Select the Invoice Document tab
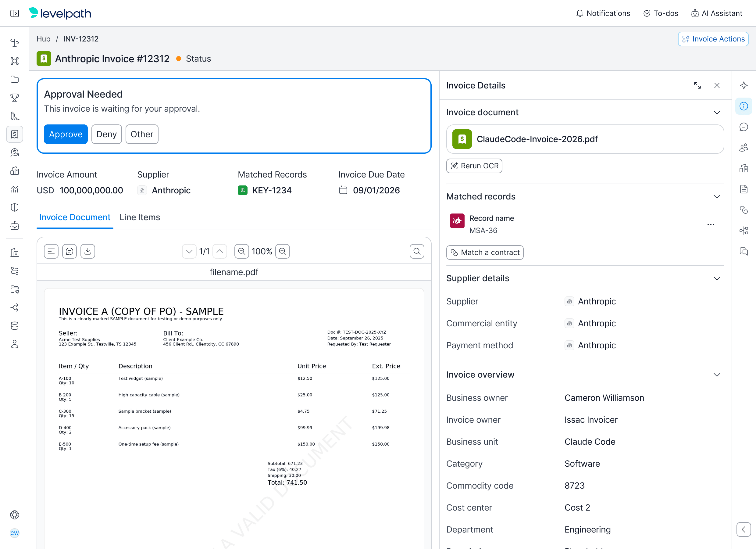The height and width of the screenshot is (549, 756). 75,217
